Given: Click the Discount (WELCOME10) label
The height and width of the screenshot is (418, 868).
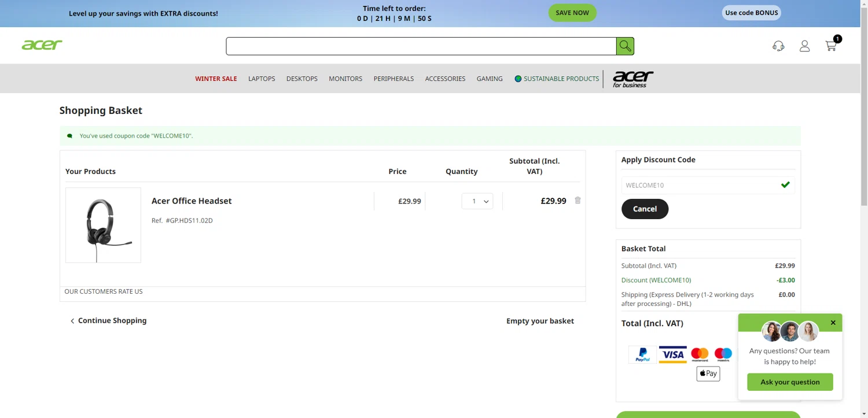Looking at the screenshot, I should [656, 280].
